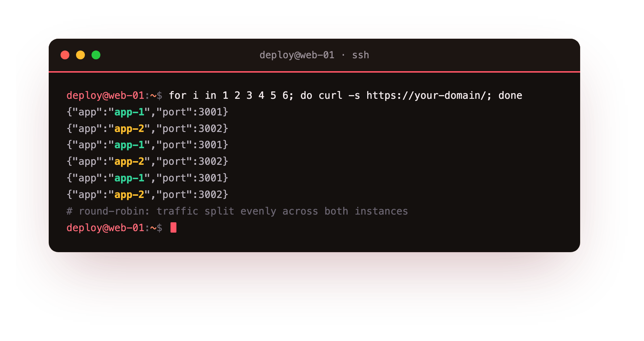
Task: Click the last port 3002 value
Action: pos(210,195)
